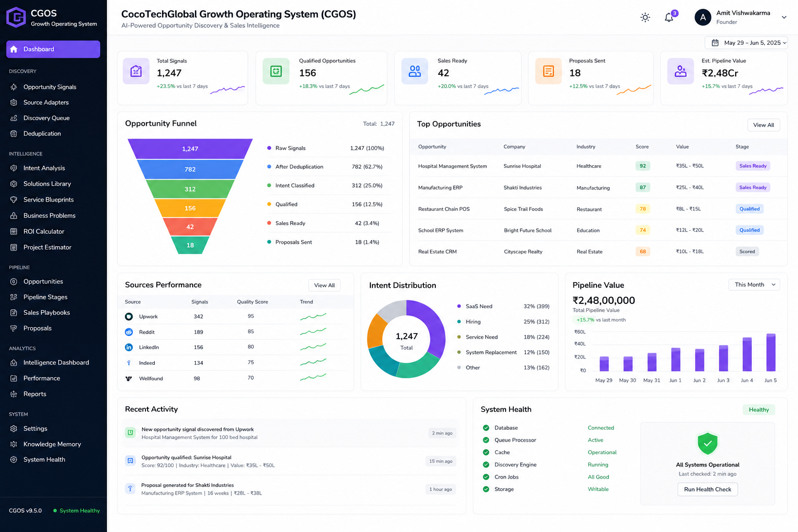Click the Cron Jobs green check icon
798x532 pixels.
(x=486, y=477)
